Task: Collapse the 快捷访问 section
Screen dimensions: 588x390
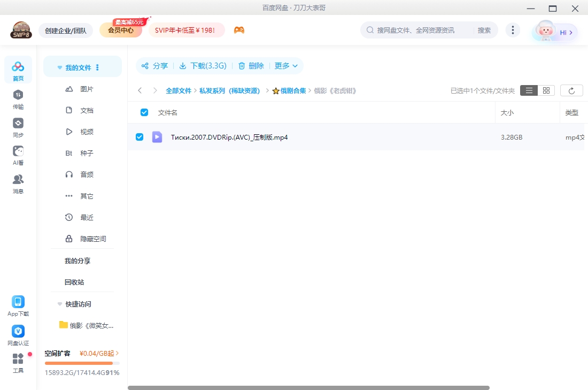Action: click(59, 304)
